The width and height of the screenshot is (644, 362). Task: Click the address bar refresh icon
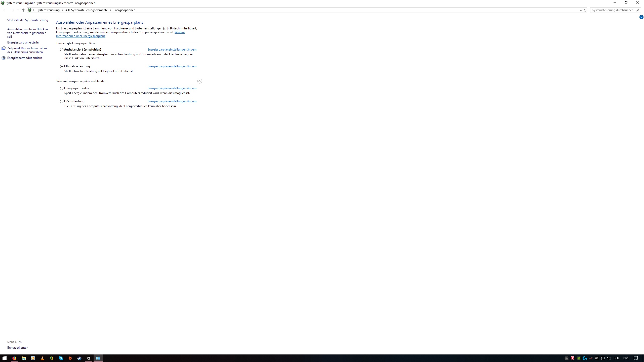click(585, 10)
